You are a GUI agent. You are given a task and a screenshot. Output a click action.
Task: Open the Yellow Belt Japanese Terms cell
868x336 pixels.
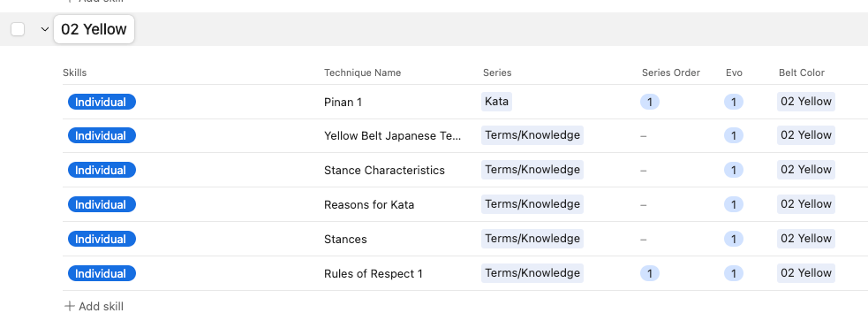(x=392, y=136)
